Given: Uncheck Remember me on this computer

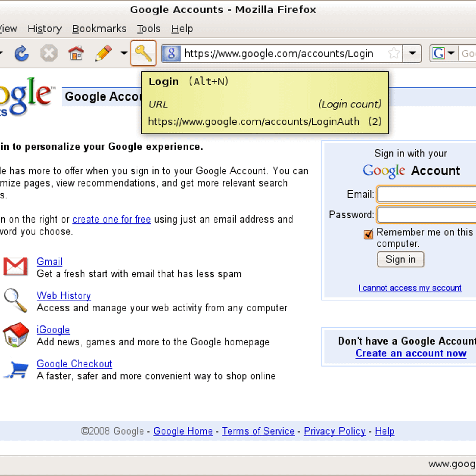Looking at the screenshot, I should (368, 234).
